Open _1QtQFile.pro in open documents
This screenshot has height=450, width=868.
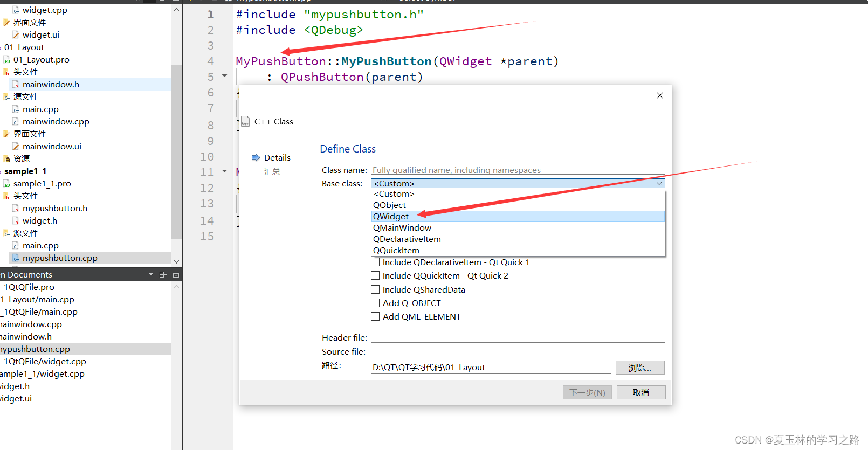pos(27,287)
